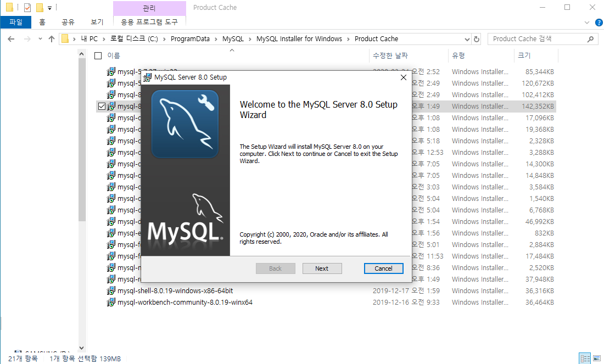This screenshot has width=604, height=364.
Task: Sort by 수정한 날짜 column
Action: [390, 56]
